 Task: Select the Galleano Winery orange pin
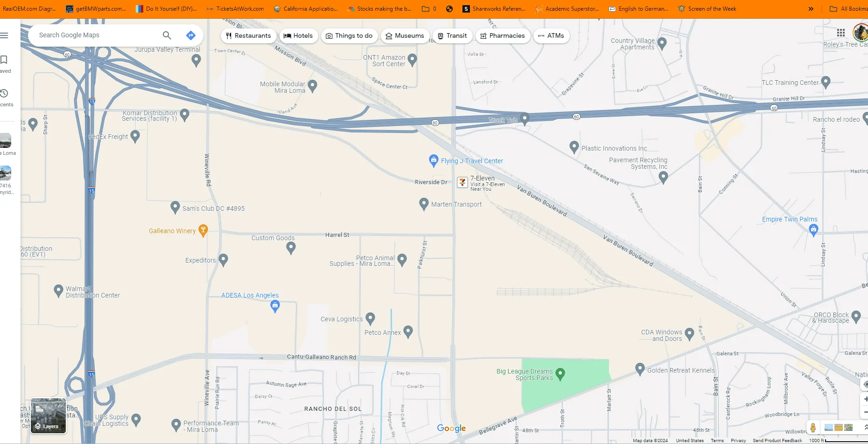[x=203, y=230]
